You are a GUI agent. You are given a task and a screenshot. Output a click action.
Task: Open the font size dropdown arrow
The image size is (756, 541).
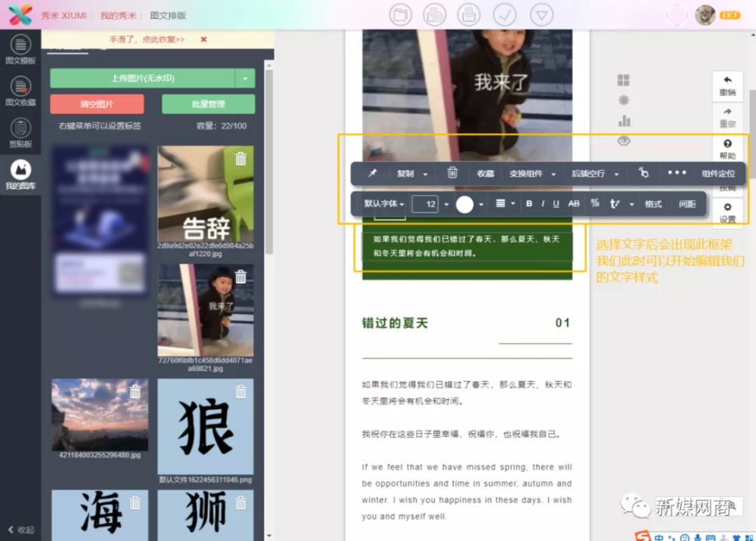446,204
